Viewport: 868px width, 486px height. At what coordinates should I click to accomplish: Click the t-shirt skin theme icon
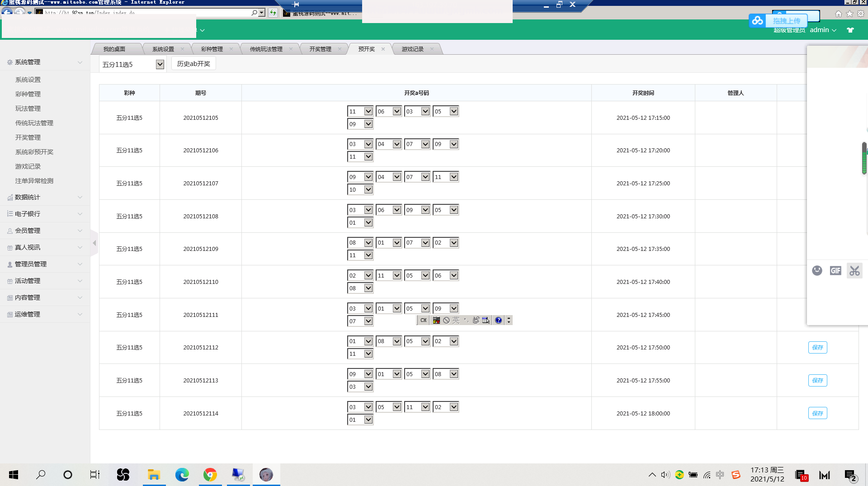[850, 30]
